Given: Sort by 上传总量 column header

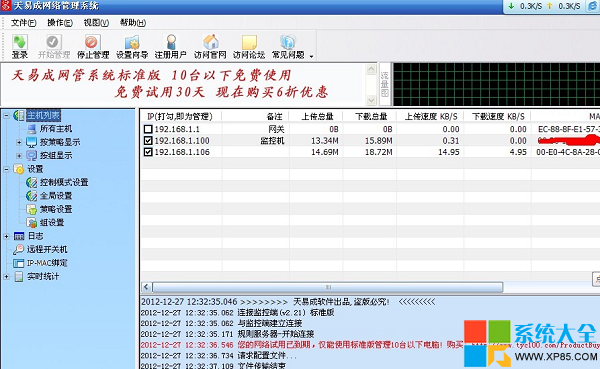Looking at the screenshot, I should pos(316,116).
